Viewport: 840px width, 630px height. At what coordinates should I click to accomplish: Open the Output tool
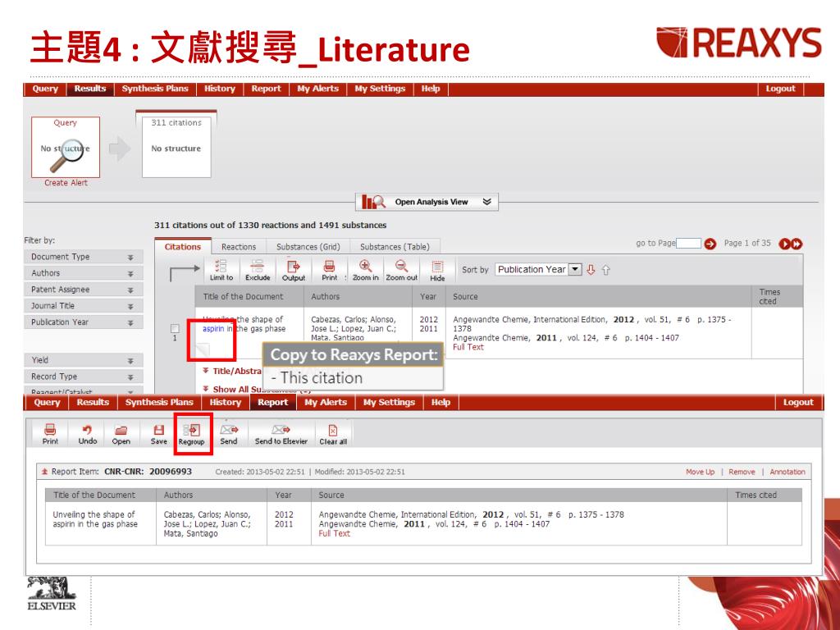pos(294,269)
